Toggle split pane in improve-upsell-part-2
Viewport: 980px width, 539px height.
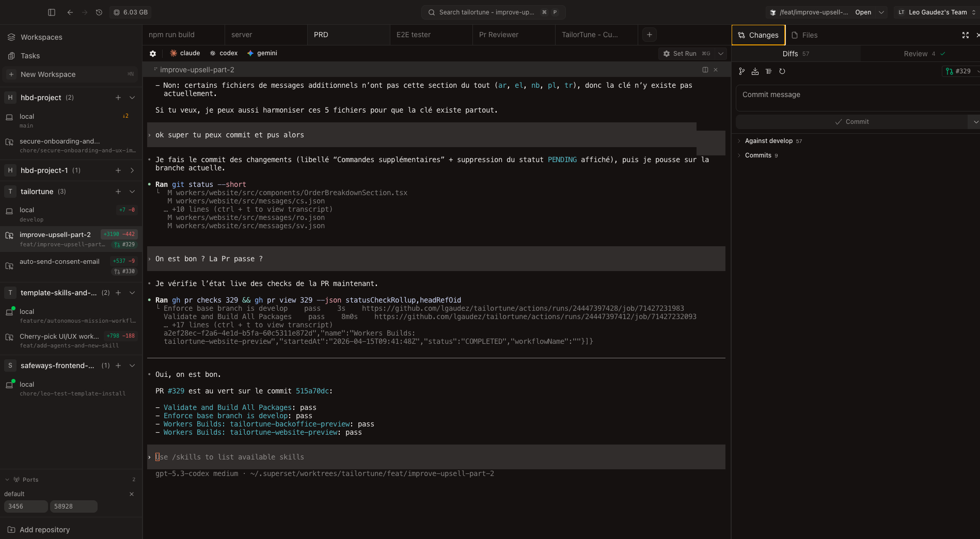tap(705, 70)
